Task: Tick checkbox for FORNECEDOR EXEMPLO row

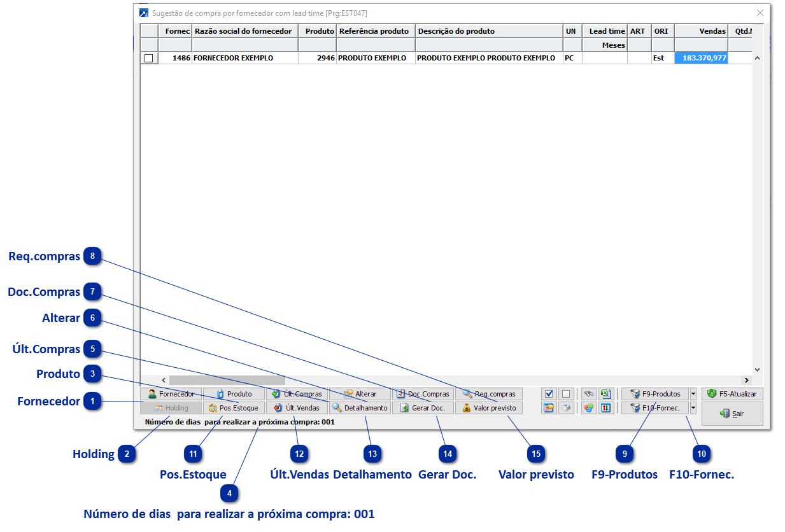Action: 149,58
